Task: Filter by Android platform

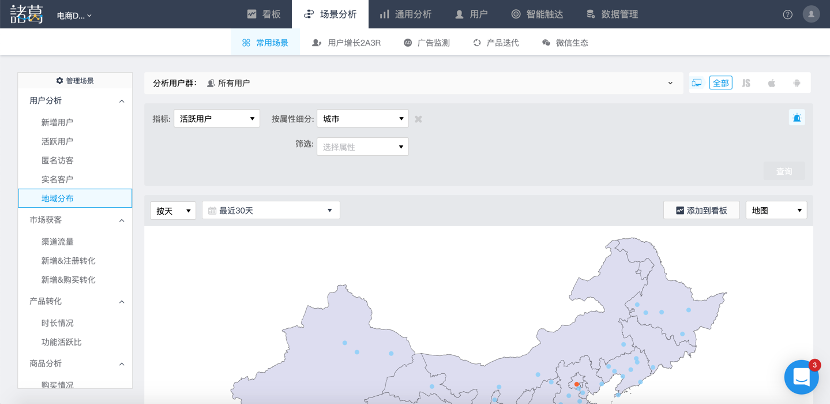Action: (x=797, y=83)
